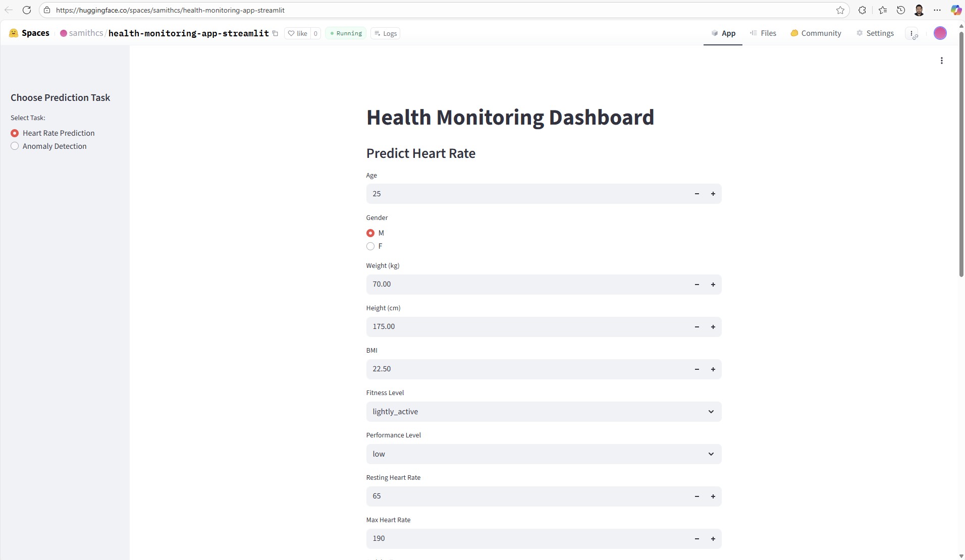Image resolution: width=965 pixels, height=560 pixels.
Task: Bookmark page with the star icon
Action: click(x=840, y=10)
